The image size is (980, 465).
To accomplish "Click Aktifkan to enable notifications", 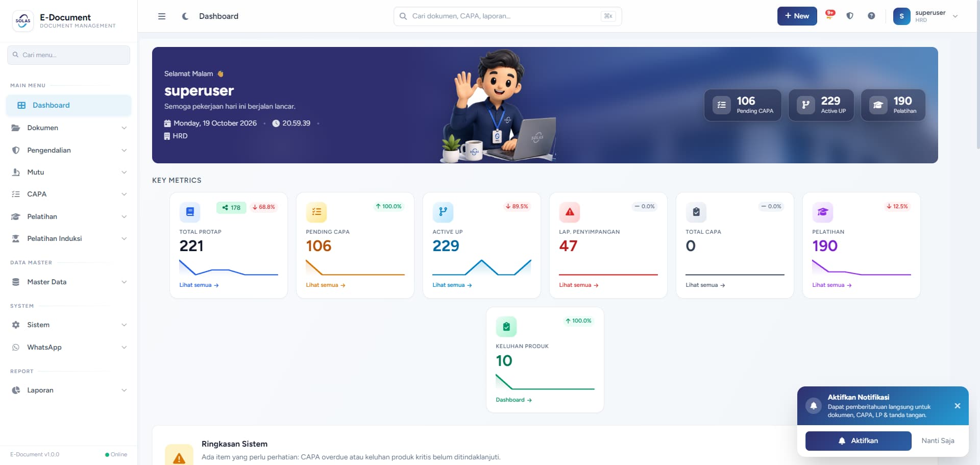I will click(x=858, y=441).
